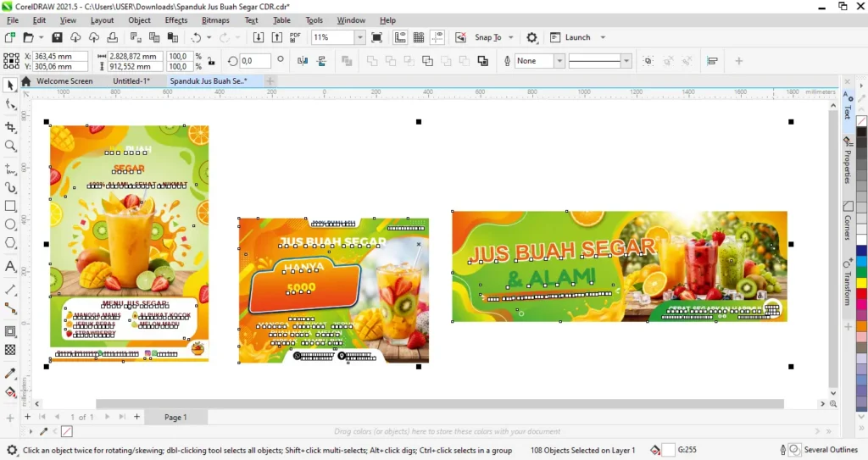Toggle Show Guidelines button
This screenshot has width=868, height=460.
point(437,37)
